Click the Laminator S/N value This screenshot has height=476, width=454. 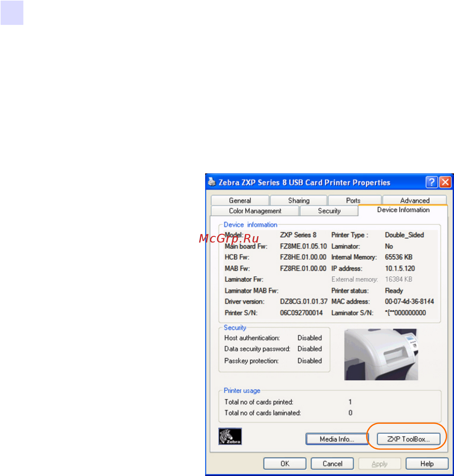tap(405, 313)
